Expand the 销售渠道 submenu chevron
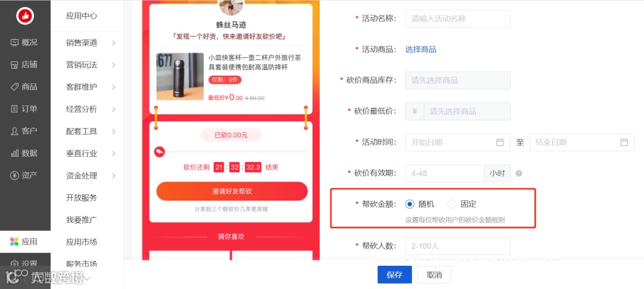Image resolution: width=644 pixels, height=289 pixels. point(113,43)
